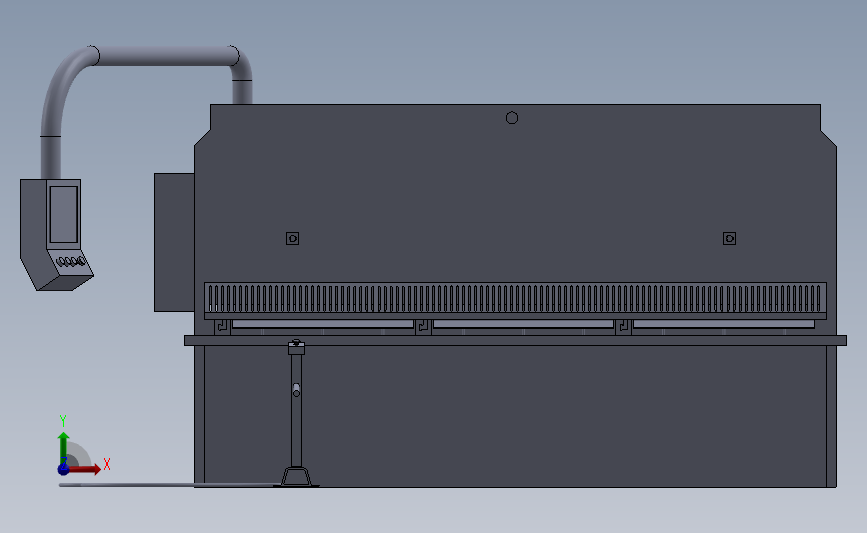Click the green Y axis arrow
Screen dimensions: 867x533
[64, 449]
